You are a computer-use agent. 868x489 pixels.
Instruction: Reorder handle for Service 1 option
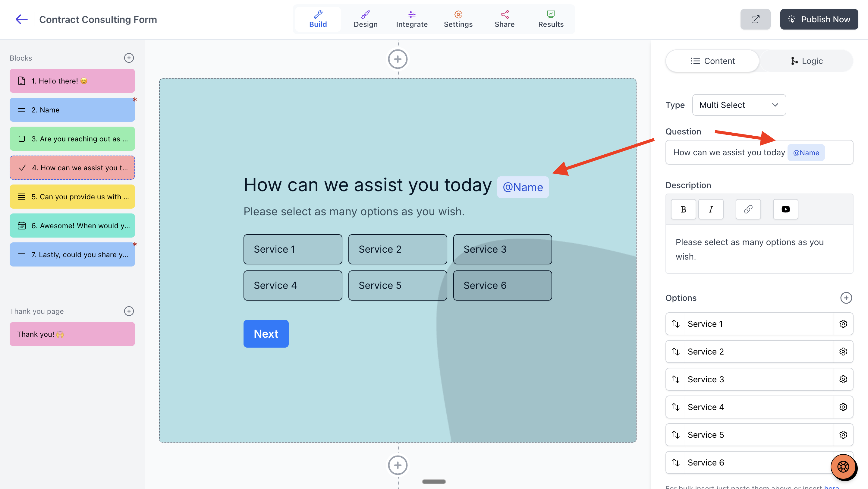[676, 324]
